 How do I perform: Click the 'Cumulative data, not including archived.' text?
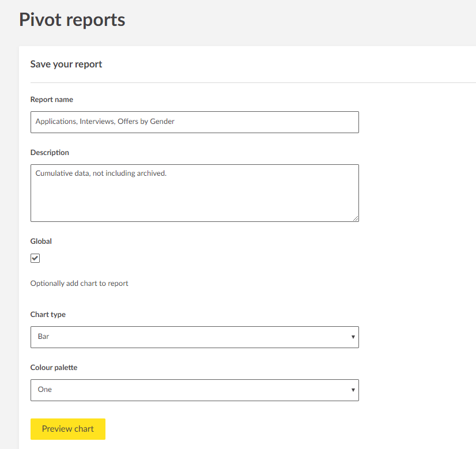pyautogui.click(x=101, y=173)
